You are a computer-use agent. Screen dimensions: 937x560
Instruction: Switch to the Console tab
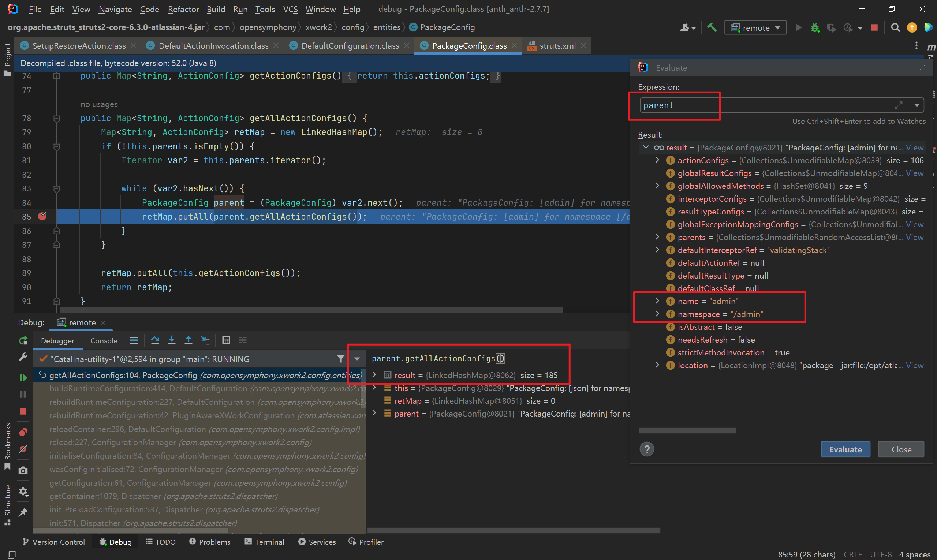tap(104, 340)
